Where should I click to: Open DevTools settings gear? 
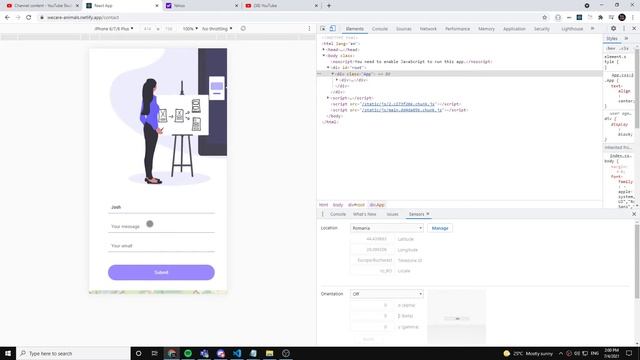613,29
